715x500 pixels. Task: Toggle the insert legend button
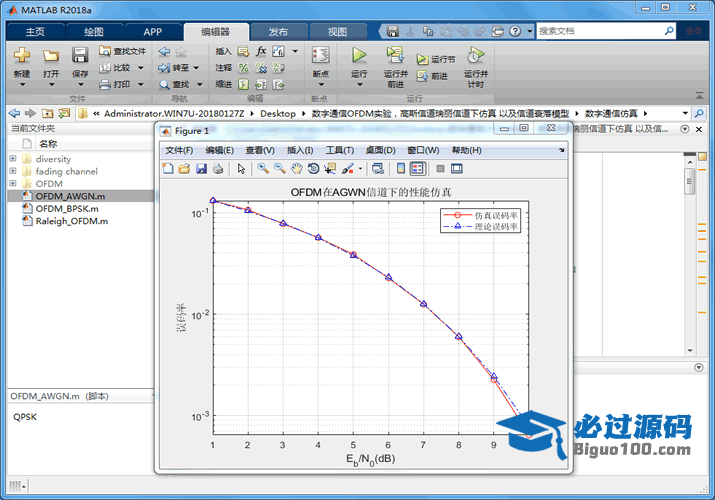(418, 169)
